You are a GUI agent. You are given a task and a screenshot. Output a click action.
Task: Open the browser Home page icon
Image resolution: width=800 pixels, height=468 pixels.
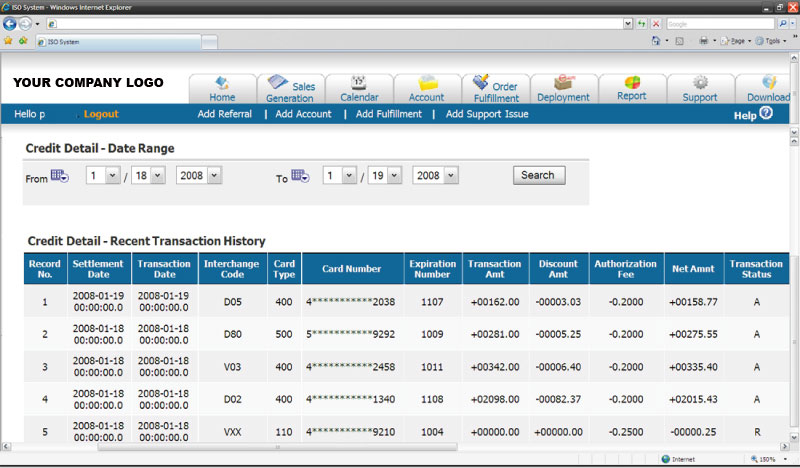pos(656,41)
